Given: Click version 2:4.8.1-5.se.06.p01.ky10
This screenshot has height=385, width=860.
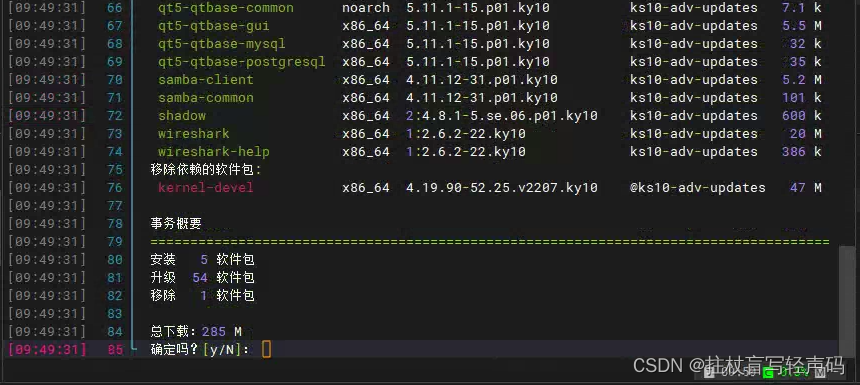Looking at the screenshot, I should pyautogui.click(x=501, y=116).
